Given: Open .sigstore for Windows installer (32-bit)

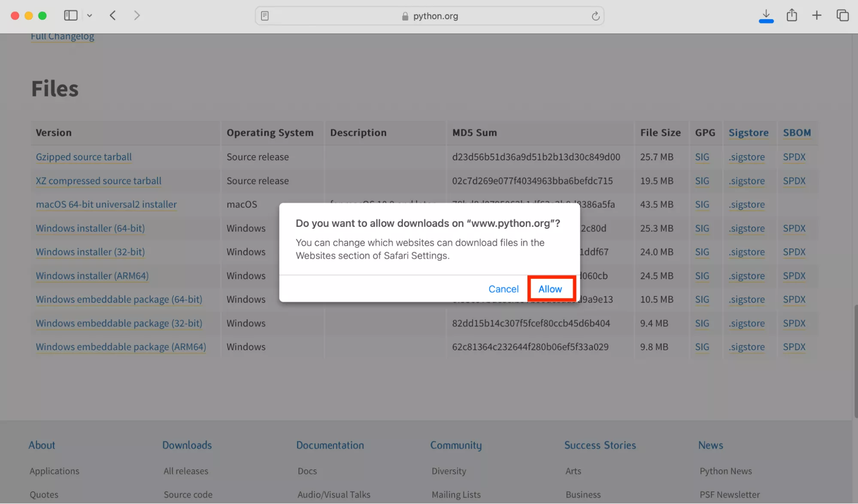Looking at the screenshot, I should click(x=747, y=252).
